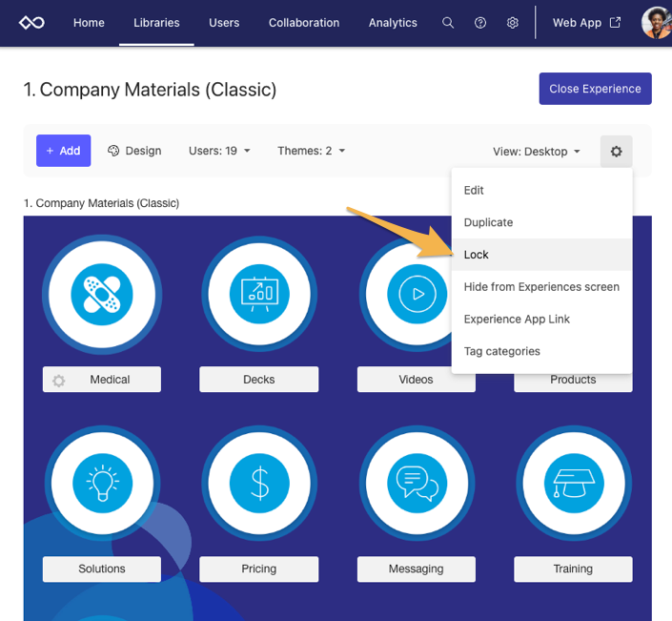Open the navbar settings gear icon

(513, 23)
